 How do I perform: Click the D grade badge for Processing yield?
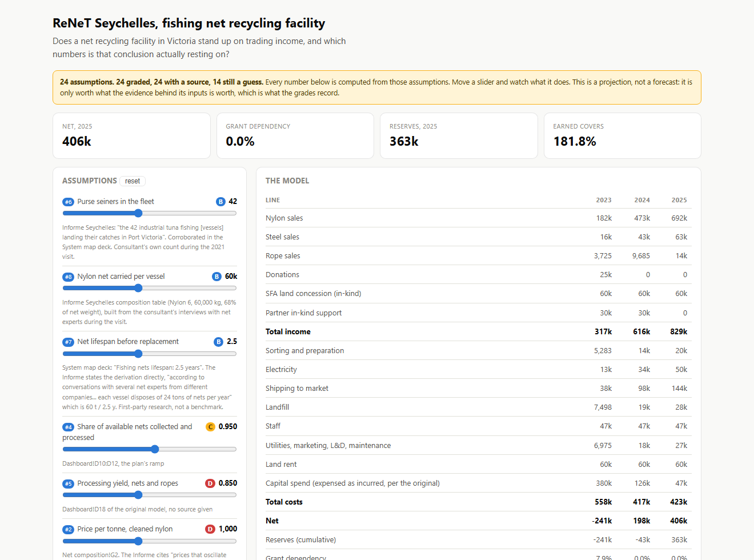pyautogui.click(x=210, y=483)
